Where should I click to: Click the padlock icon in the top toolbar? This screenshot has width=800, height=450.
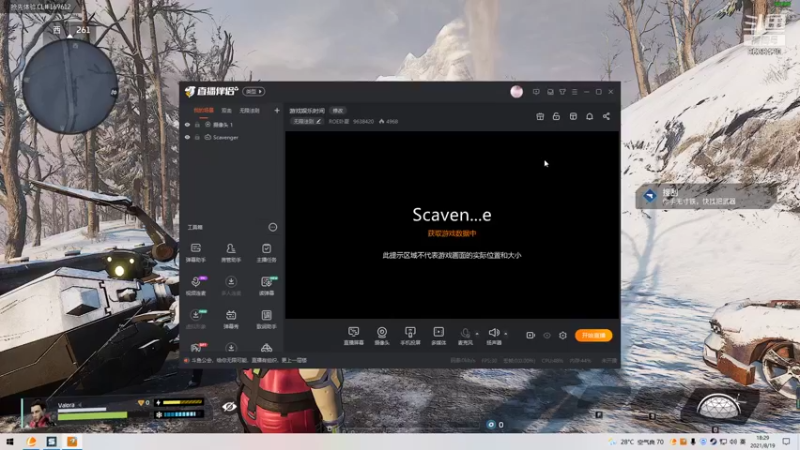(556, 116)
